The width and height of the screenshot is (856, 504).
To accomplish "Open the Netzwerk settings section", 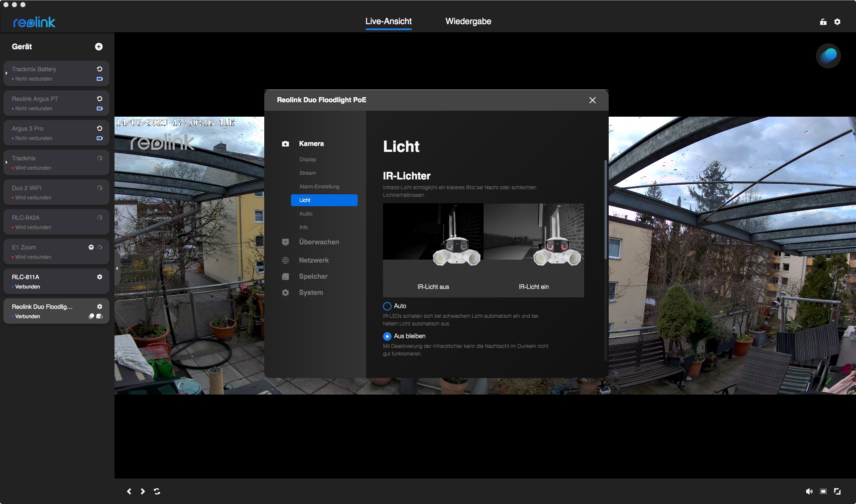I will click(313, 260).
